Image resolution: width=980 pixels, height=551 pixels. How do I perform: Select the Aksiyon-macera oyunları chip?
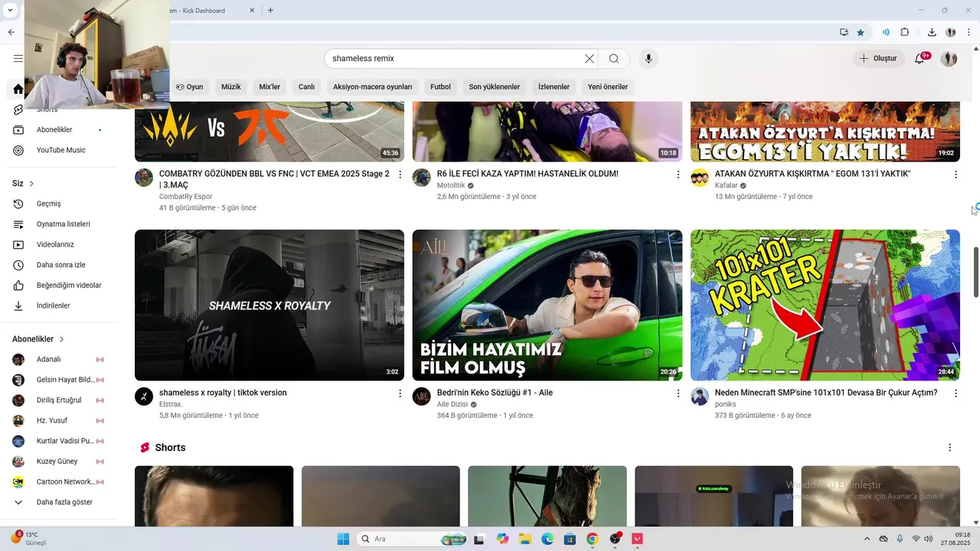pyautogui.click(x=372, y=86)
